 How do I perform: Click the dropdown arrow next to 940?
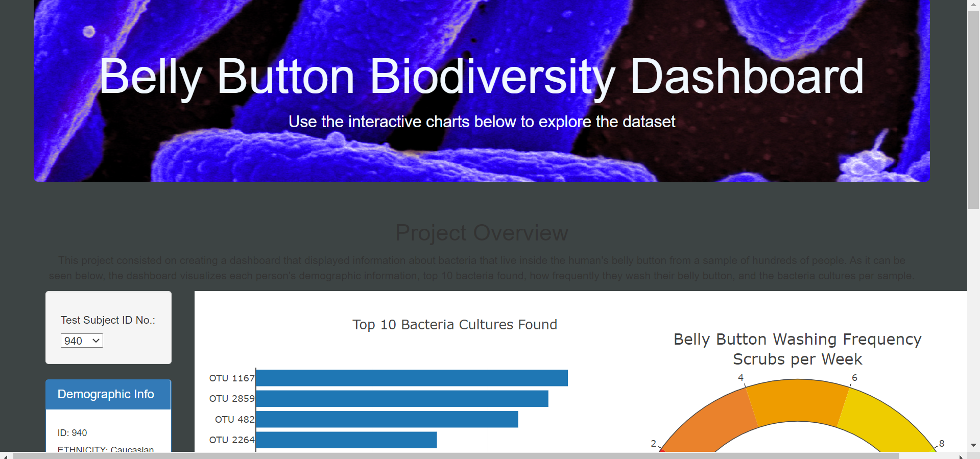click(95, 340)
